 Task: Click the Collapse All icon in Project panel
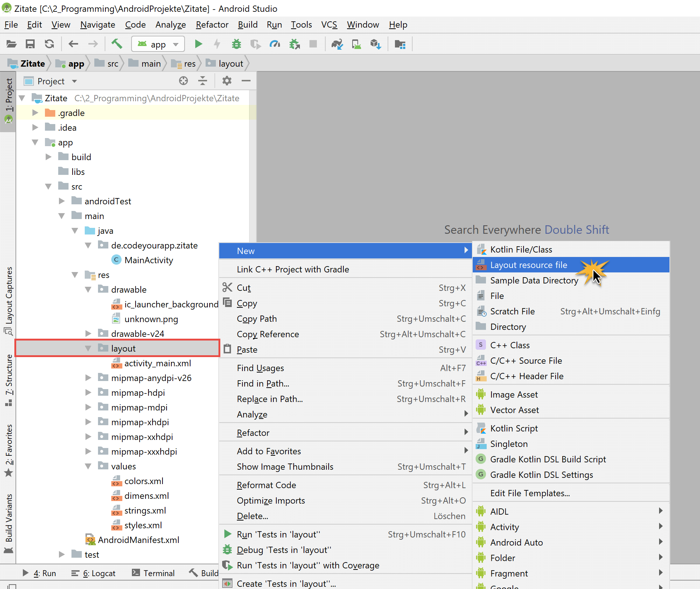(203, 81)
